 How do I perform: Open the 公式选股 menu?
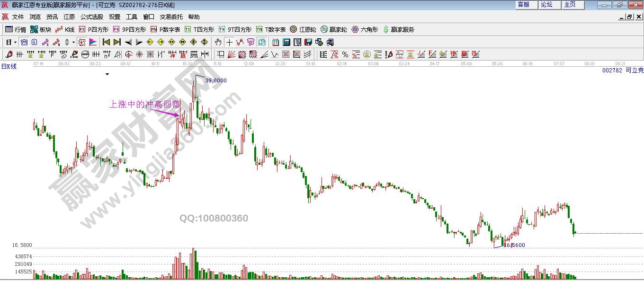[x=91, y=17]
